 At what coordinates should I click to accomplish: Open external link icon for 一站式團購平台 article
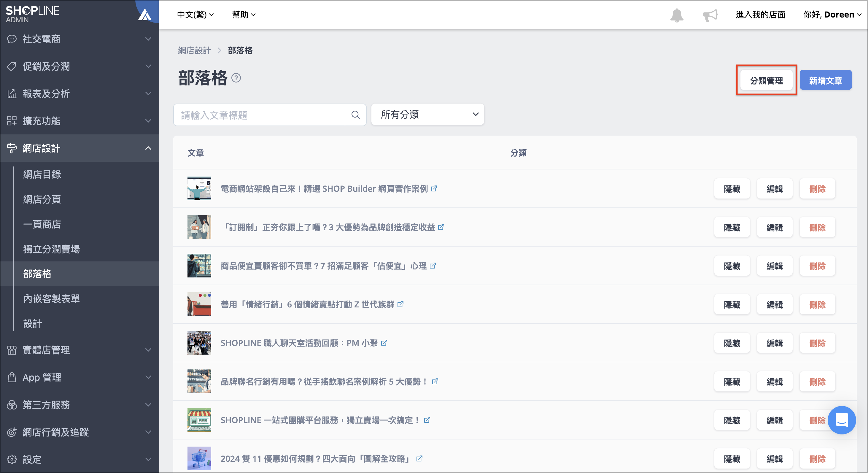pos(427,420)
